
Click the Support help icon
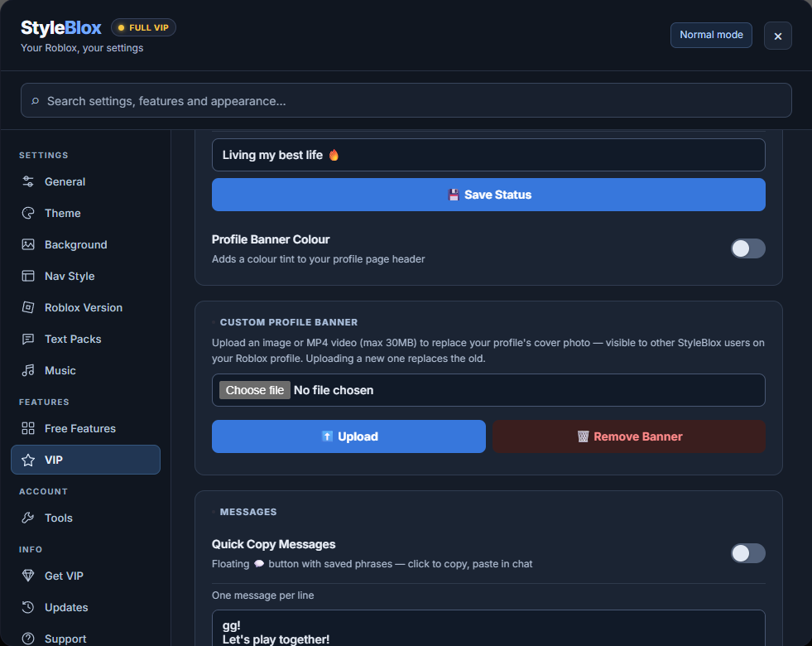point(28,639)
